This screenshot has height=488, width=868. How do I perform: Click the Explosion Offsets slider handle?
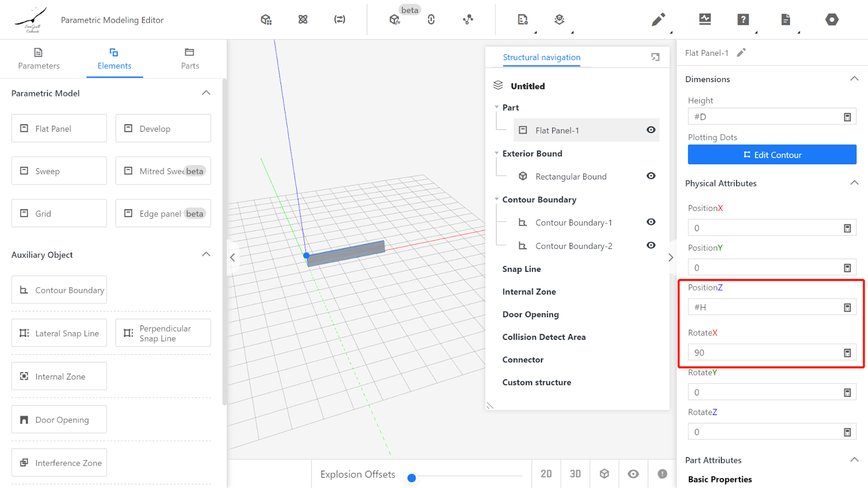[x=412, y=478]
